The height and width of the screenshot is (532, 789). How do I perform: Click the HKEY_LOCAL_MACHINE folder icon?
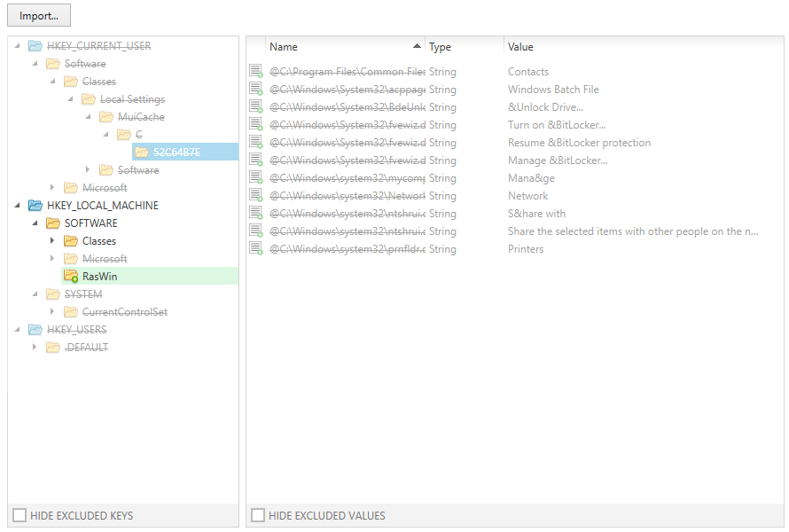tap(35, 206)
